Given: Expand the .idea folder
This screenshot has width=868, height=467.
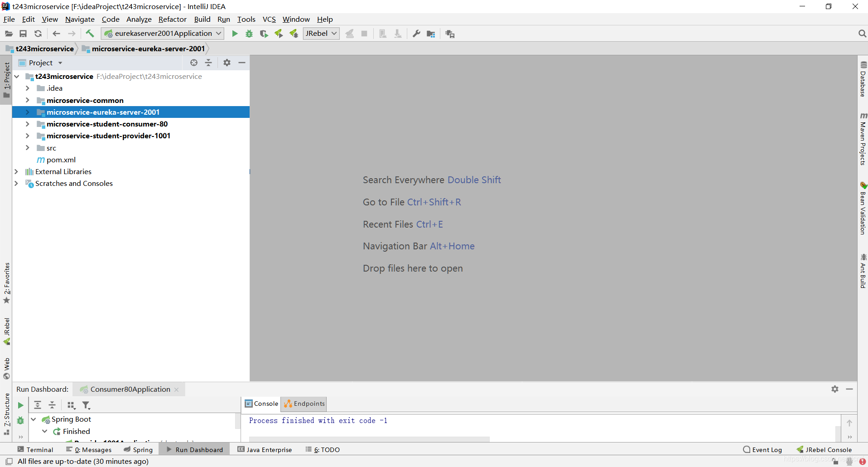Looking at the screenshot, I should coord(28,88).
